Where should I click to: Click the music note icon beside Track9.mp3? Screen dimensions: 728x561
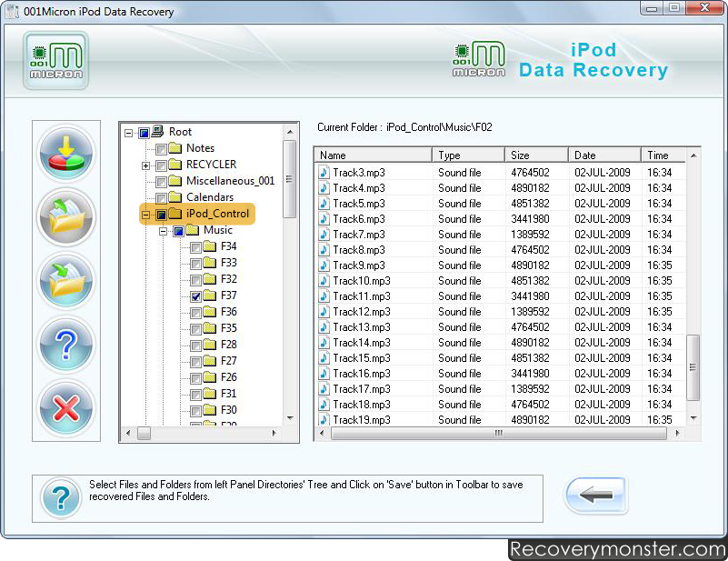pyautogui.click(x=324, y=265)
